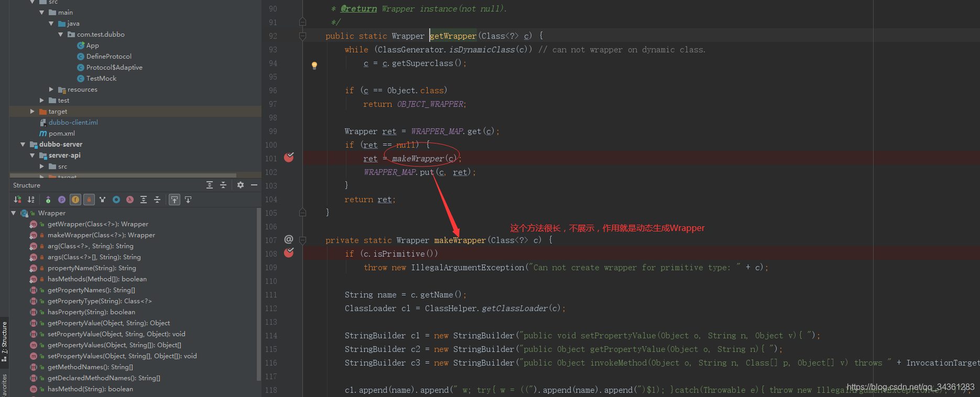Screen dimensions: 980x397
Task: Open the Favorites side tab
Action: [x=4, y=385]
